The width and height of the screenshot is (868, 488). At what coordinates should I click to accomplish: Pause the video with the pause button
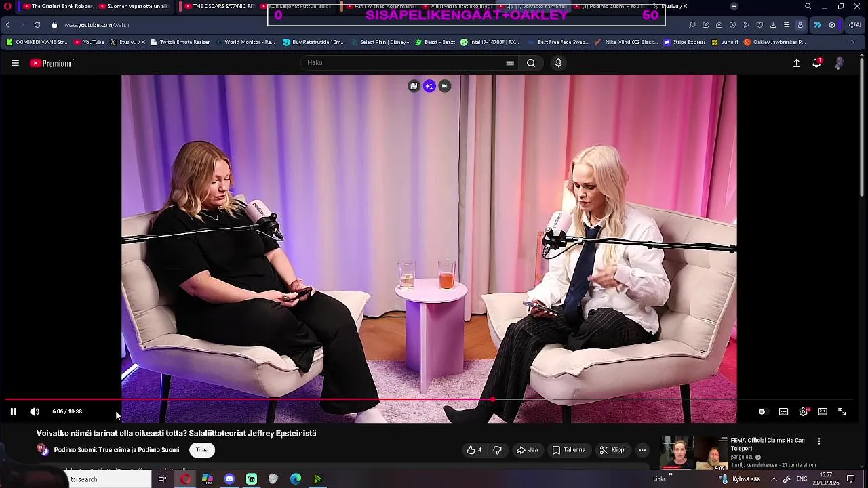point(13,411)
